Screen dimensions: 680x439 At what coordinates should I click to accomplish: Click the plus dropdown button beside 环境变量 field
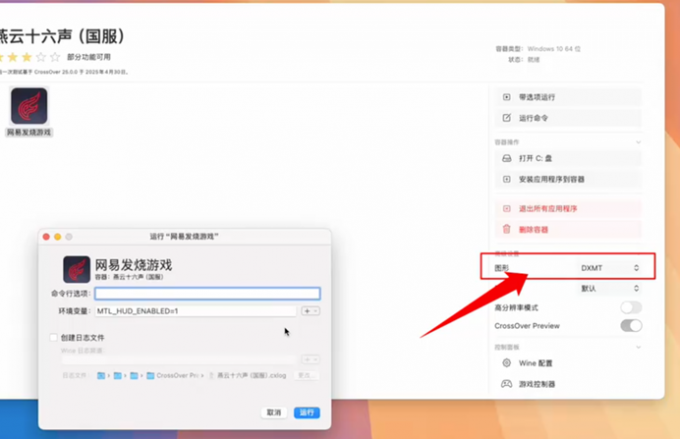pyautogui.click(x=310, y=311)
